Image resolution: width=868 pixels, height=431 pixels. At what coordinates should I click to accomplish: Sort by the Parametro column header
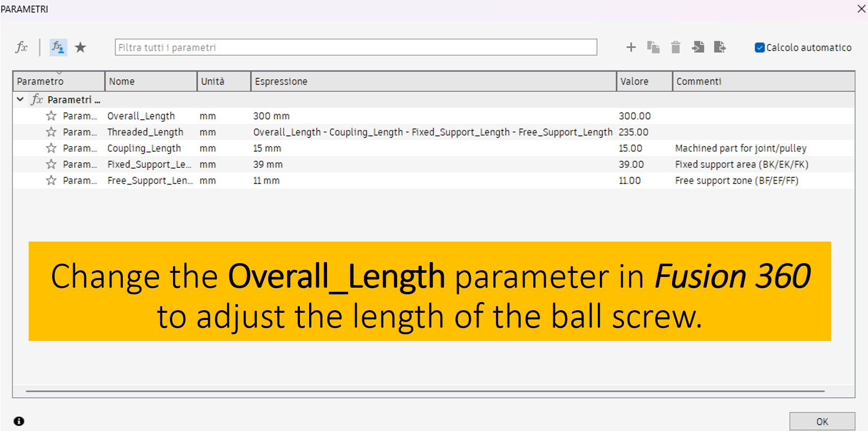[59, 81]
